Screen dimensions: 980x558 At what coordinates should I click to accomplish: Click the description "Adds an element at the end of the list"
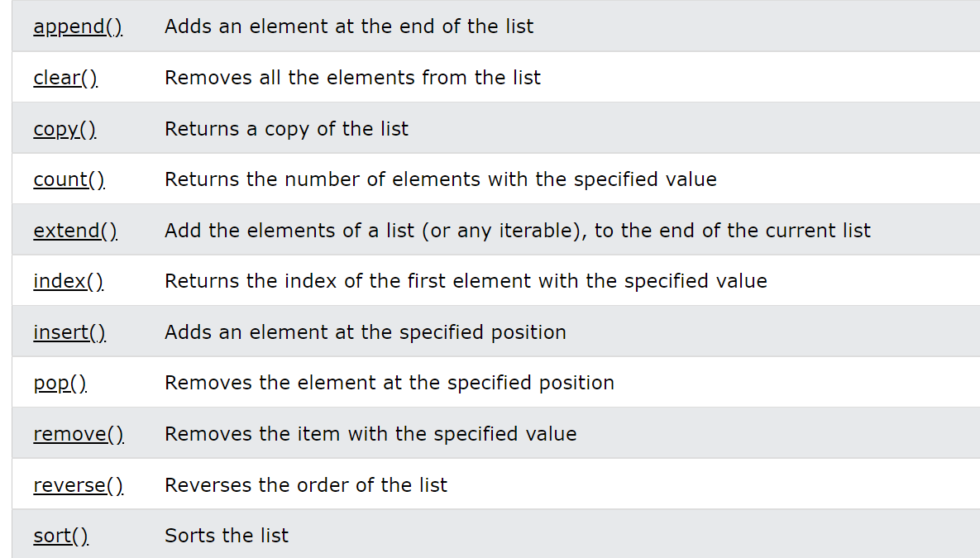tap(349, 26)
